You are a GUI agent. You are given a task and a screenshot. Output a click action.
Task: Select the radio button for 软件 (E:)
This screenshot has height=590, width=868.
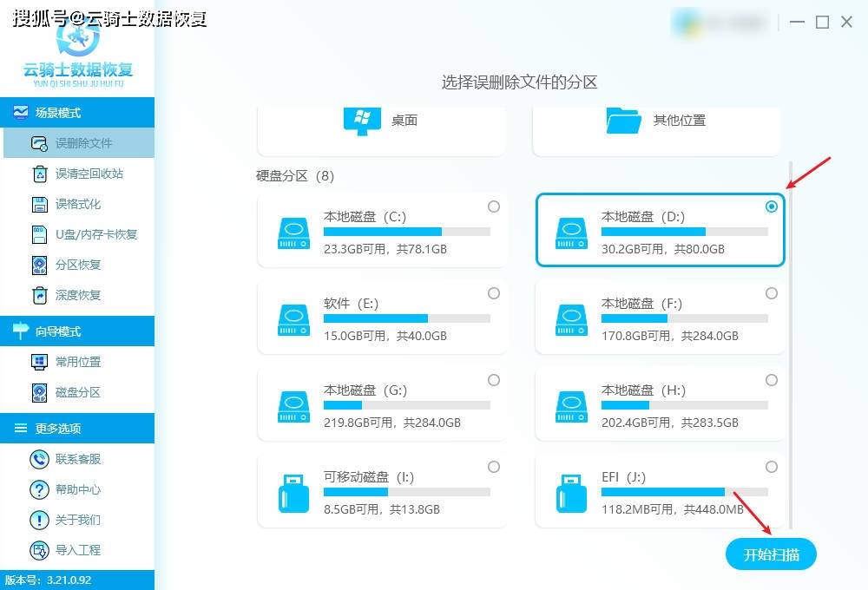tap(494, 293)
